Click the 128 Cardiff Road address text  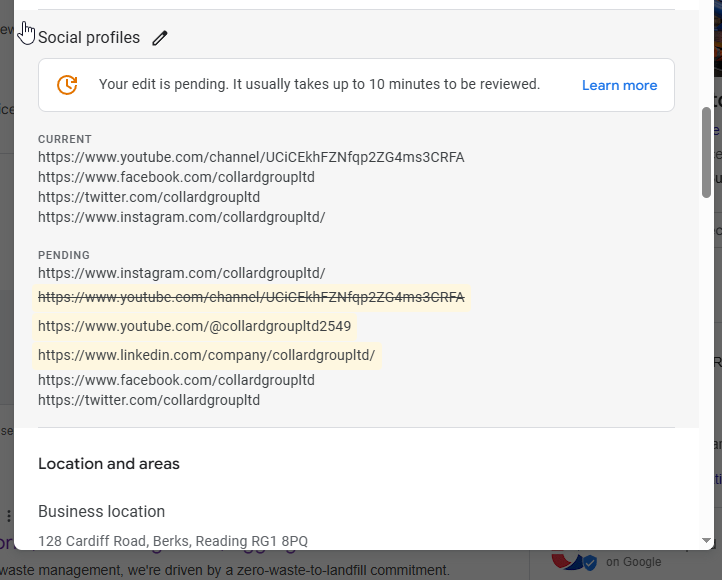coord(173,541)
